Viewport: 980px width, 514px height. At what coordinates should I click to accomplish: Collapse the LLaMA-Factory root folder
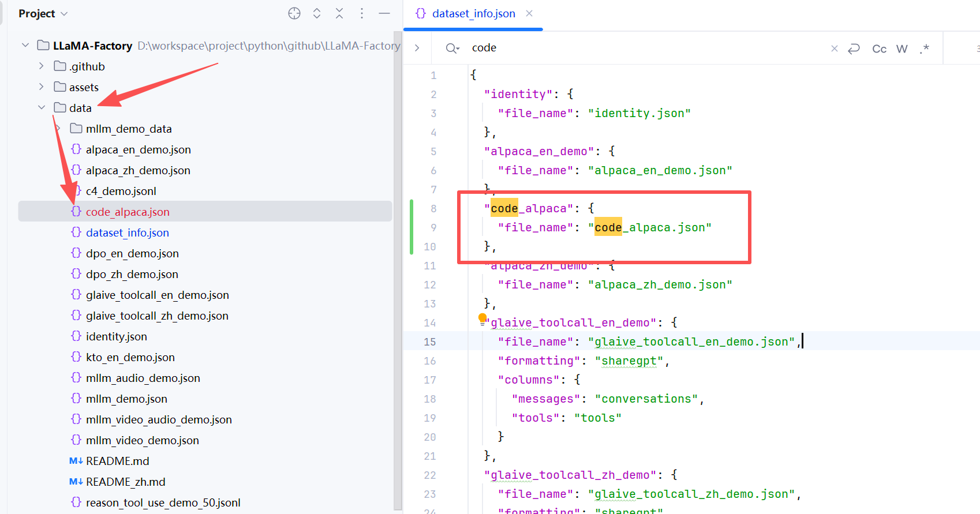(25, 45)
